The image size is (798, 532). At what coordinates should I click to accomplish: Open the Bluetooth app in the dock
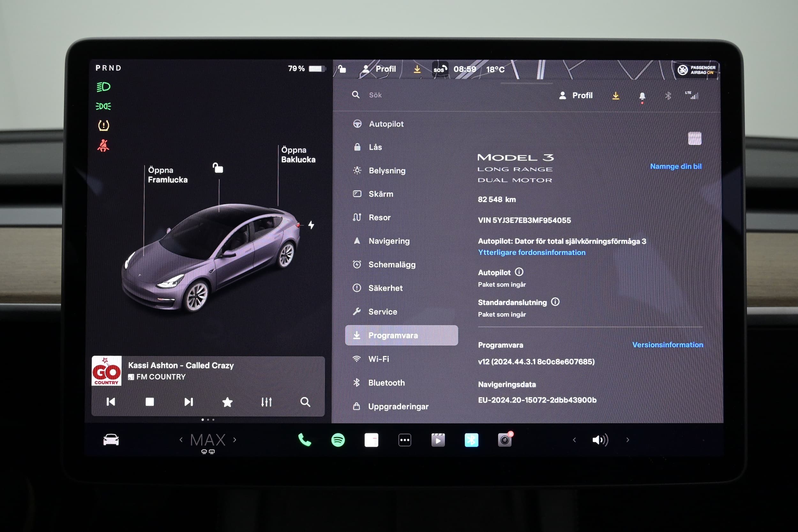(x=471, y=440)
